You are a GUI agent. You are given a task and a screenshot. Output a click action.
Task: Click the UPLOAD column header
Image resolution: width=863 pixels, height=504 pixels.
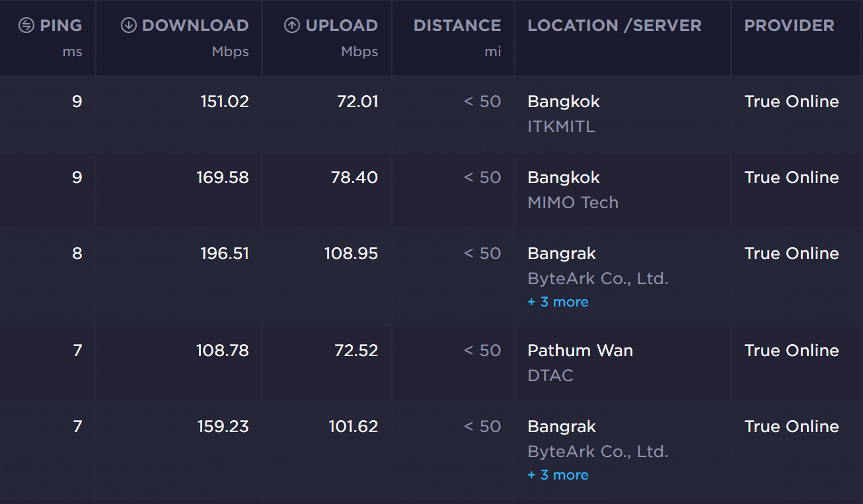(x=342, y=26)
